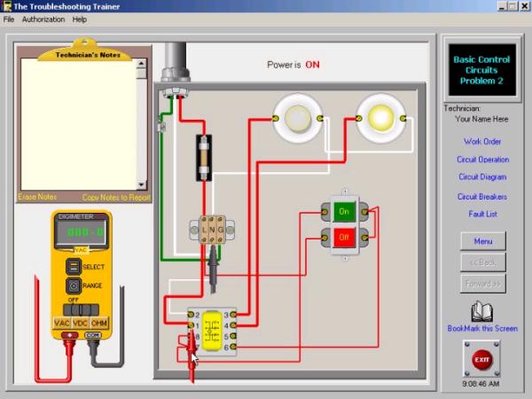This screenshot has width=532, height=399.
Task: Click the 9:08:46 AM clock text
Action: [481, 384]
